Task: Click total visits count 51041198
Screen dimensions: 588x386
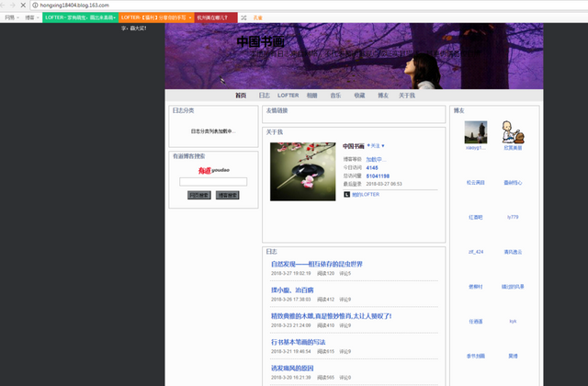Action: click(378, 176)
